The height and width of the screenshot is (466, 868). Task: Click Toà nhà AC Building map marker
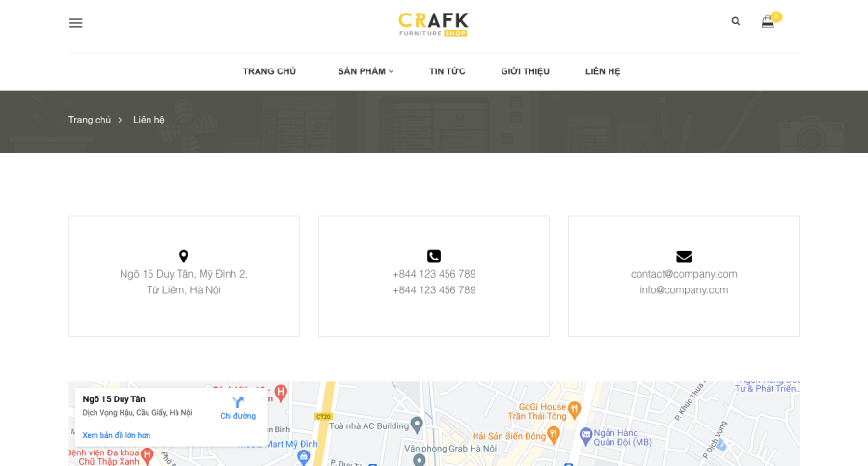[x=417, y=425]
